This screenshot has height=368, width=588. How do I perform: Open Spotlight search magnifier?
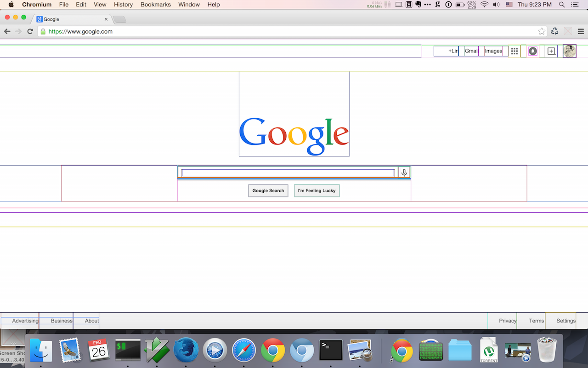[562, 5]
